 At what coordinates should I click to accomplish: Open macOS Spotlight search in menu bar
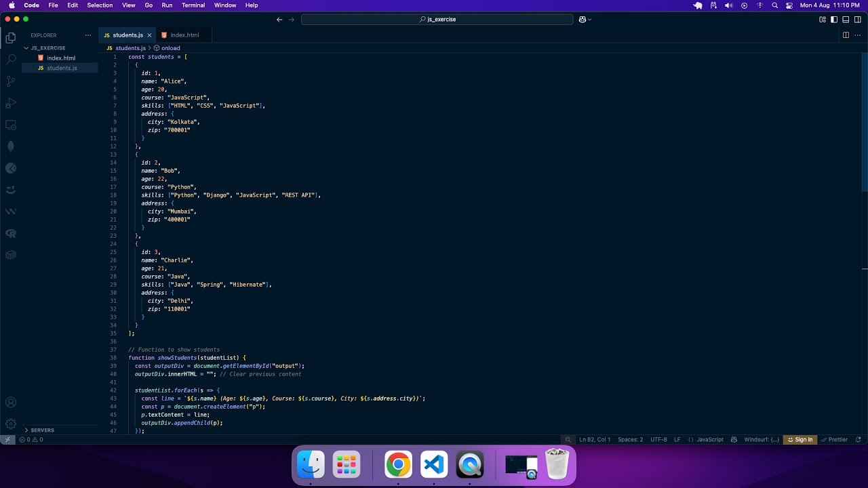click(774, 5)
